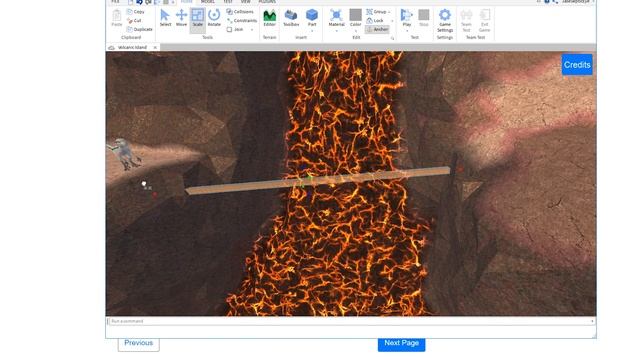Image resolution: width=640 pixels, height=360 pixels.
Task: Close the Volcanic Island tab
Action: point(155,47)
